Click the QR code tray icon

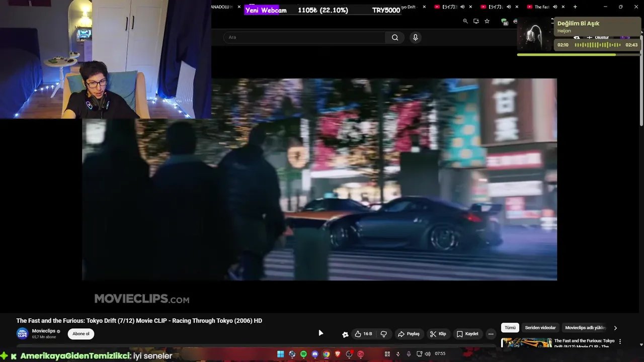click(387, 354)
